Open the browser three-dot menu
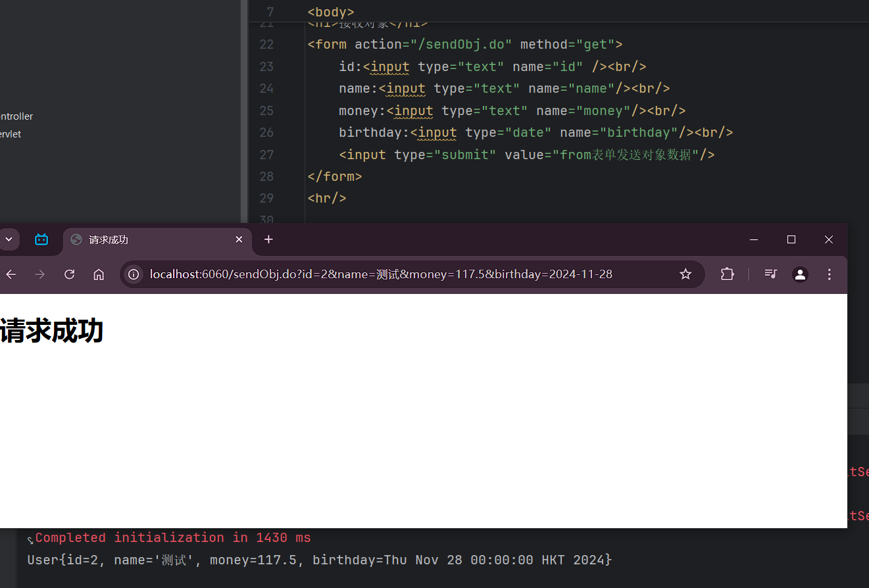This screenshot has width=869, height=588. (x=829, y=274)
